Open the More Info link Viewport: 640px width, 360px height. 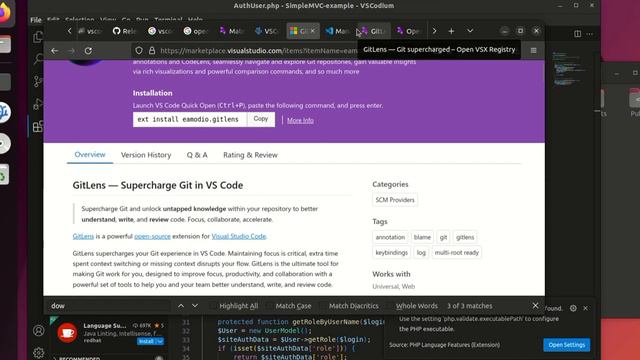click(x=300, y=120)
